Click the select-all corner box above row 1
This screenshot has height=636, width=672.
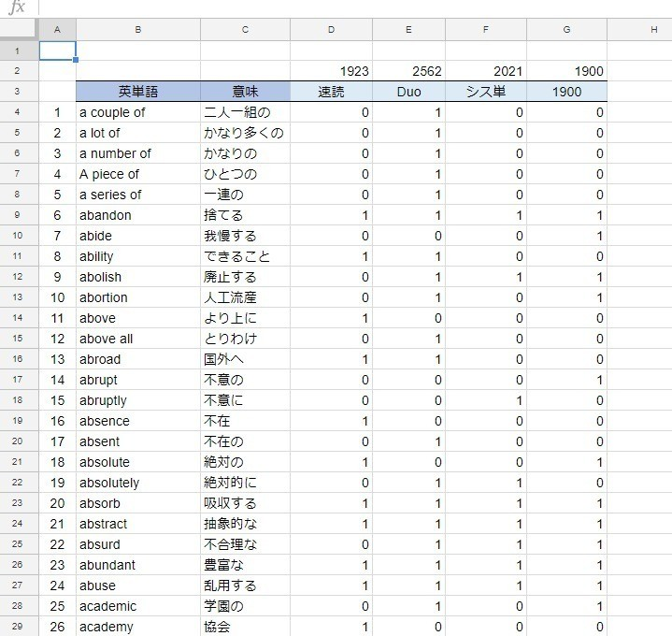19,30
